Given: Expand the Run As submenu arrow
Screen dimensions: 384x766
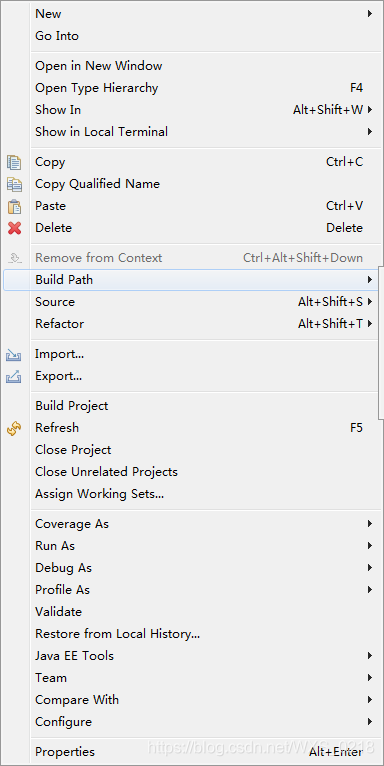Looking at the screenshot, I should click(x=370, y=546).
